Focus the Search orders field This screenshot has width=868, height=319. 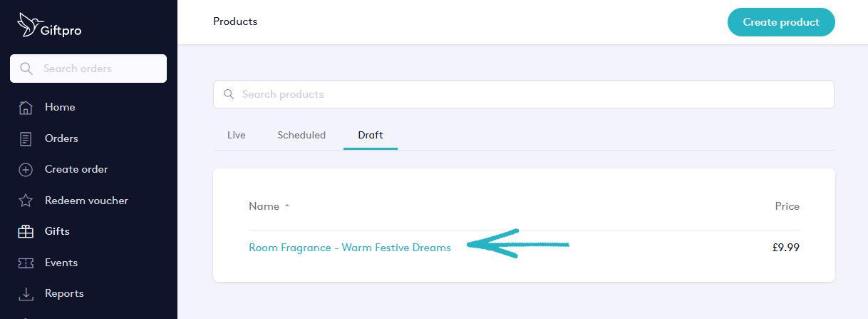pos(100,69)
